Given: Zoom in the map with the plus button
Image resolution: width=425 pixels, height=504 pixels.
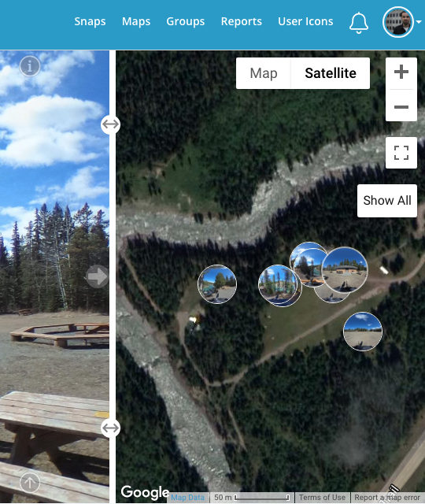Looking at the screenshot, I should pos(401,72).
